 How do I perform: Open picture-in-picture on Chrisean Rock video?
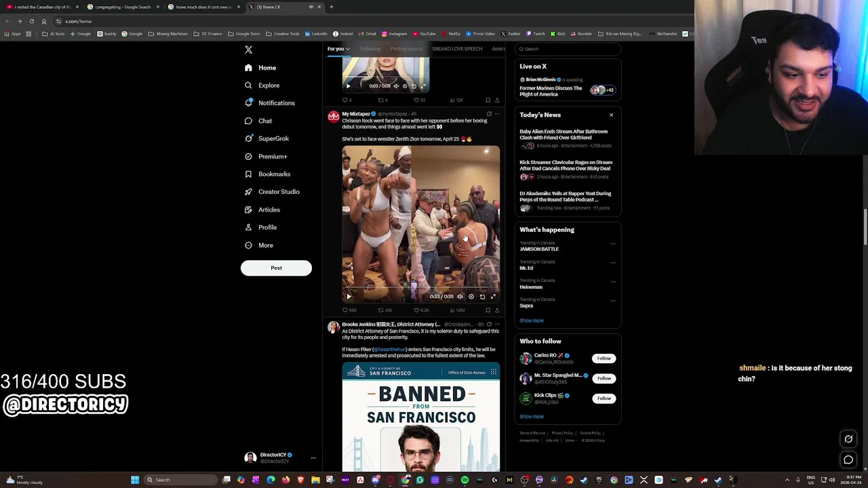[482, 296]
